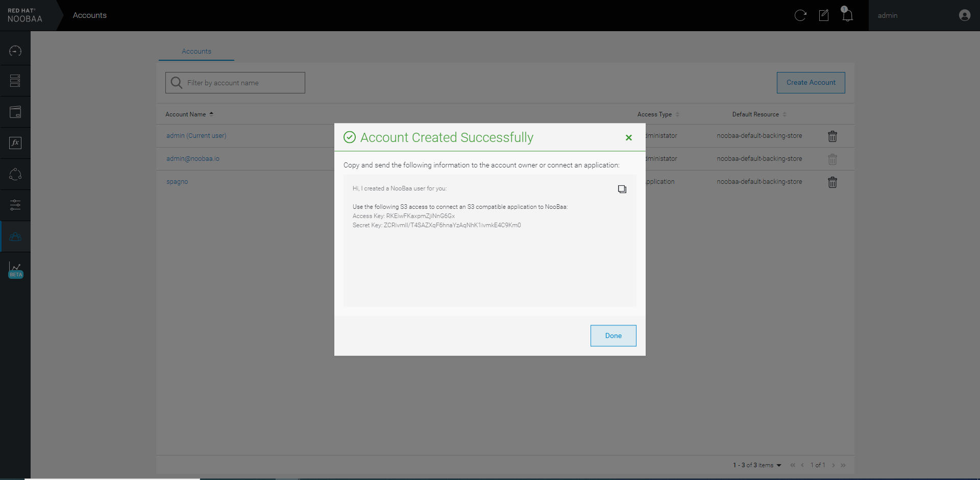Open the notifications bell

point(847,15)
